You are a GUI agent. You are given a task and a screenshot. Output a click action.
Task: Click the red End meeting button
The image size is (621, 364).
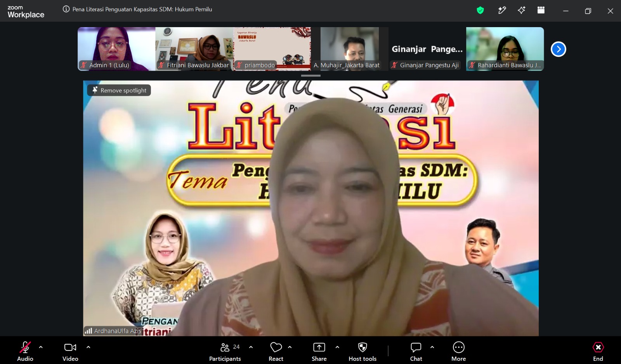(x=598, y=351)
